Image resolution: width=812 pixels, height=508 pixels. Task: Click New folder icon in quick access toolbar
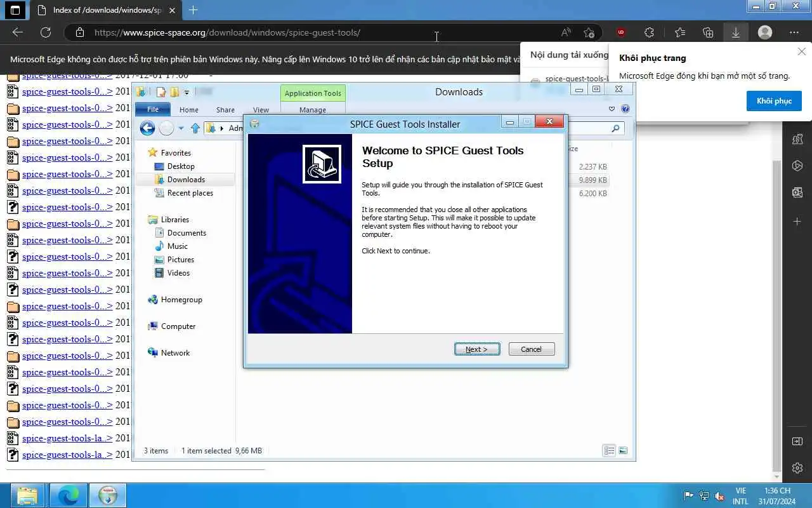point(174,92)
